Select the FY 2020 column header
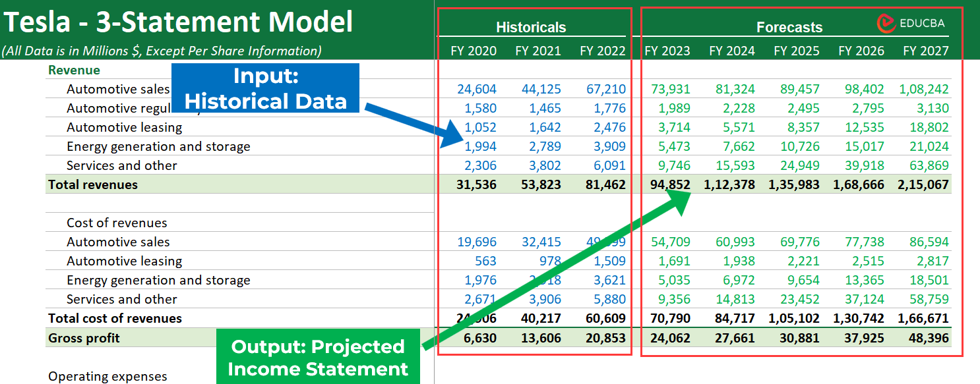Image resolution: width=980 pixels, height=384 pixels. (x=474, y=51)
